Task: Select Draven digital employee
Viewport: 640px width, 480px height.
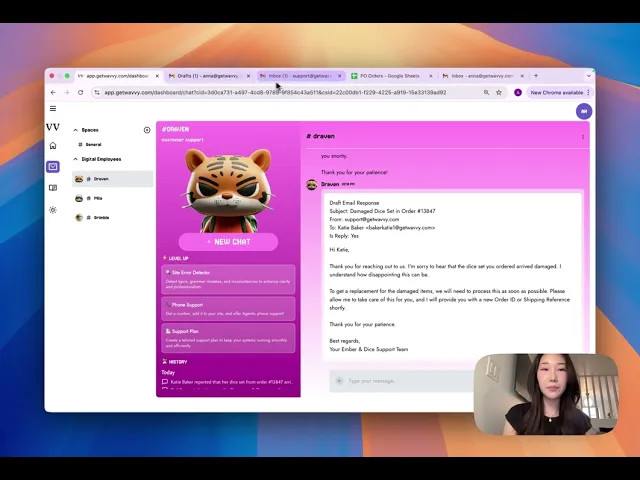Action: (113, 179)
